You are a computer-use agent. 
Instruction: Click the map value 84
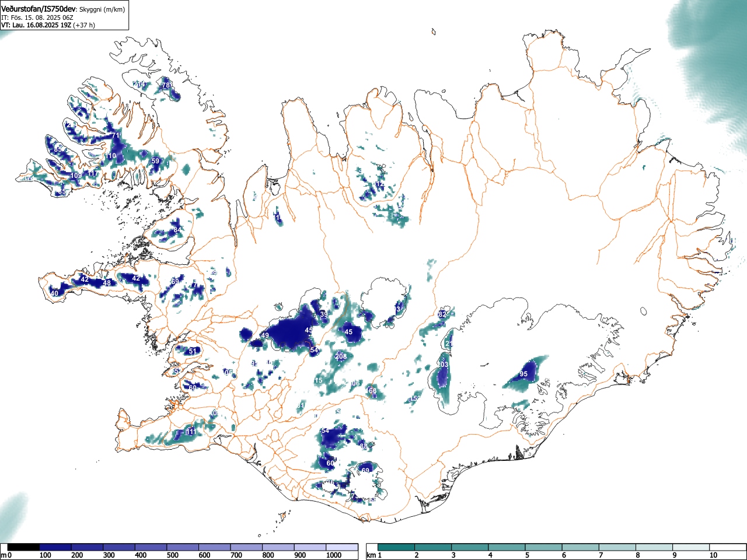(177, 230)
